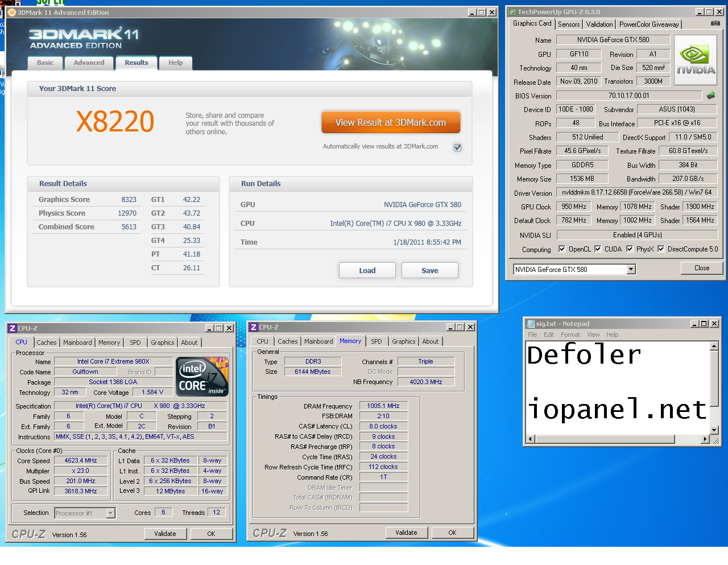Open About tab in right CPU-Z window
This screenshot has height=565, width=728.
click(x=431, y=341)
